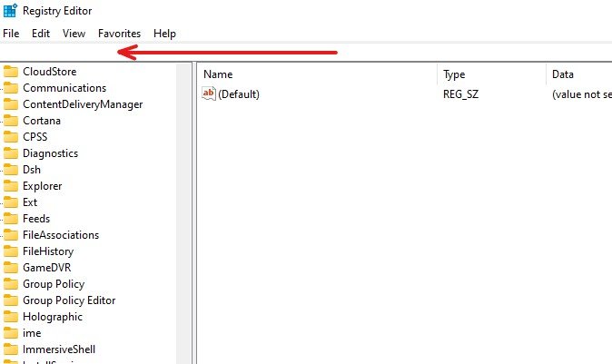
Task: Click the '(value not se' data cell
Action: [x=581, y=94]
